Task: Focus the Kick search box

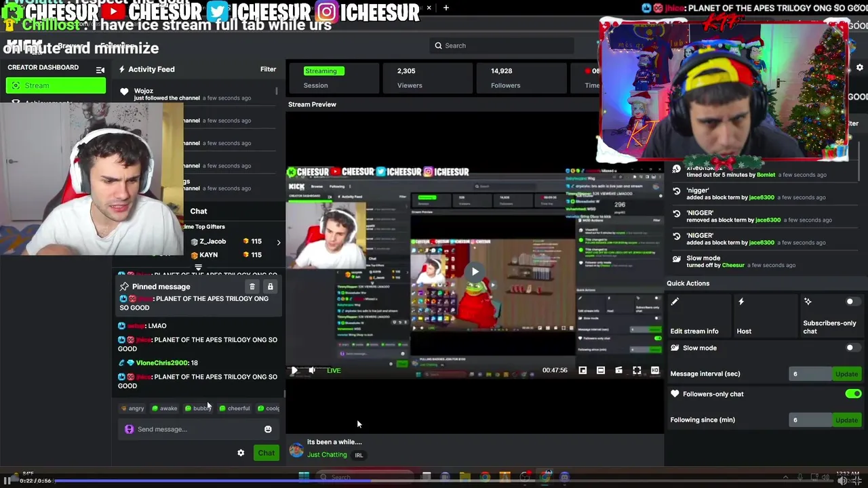Action: pos(502,45)
